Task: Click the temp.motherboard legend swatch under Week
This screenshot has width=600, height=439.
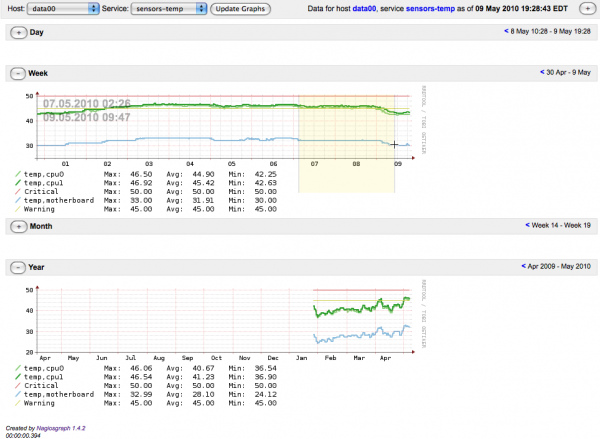Action: [17, 200]
